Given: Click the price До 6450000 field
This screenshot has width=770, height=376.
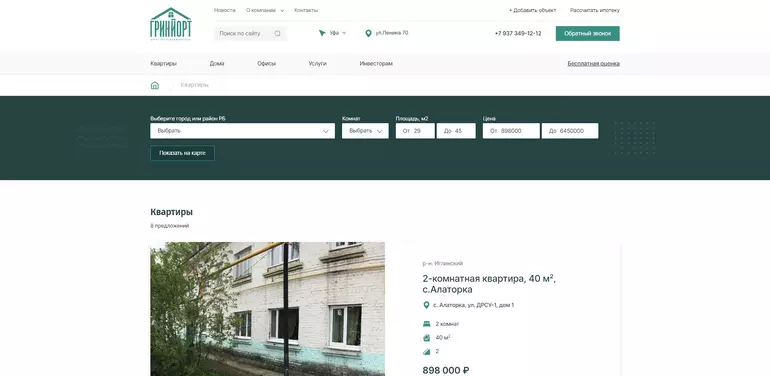Looking at the screenshot, I should coord(570,131).
